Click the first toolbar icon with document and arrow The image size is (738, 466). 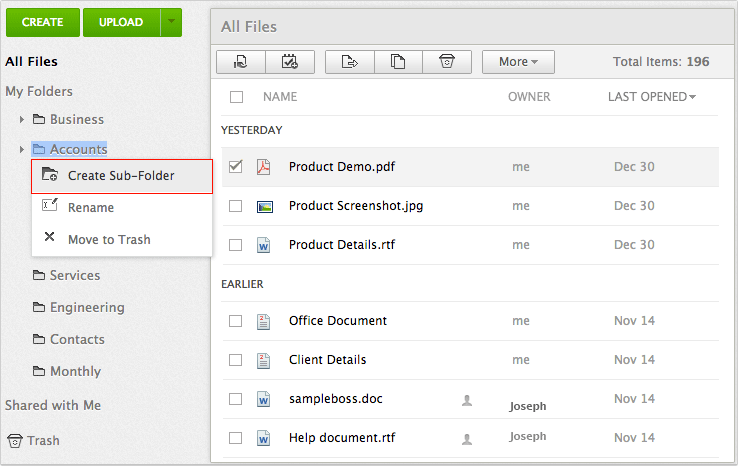tap(240, 62)
